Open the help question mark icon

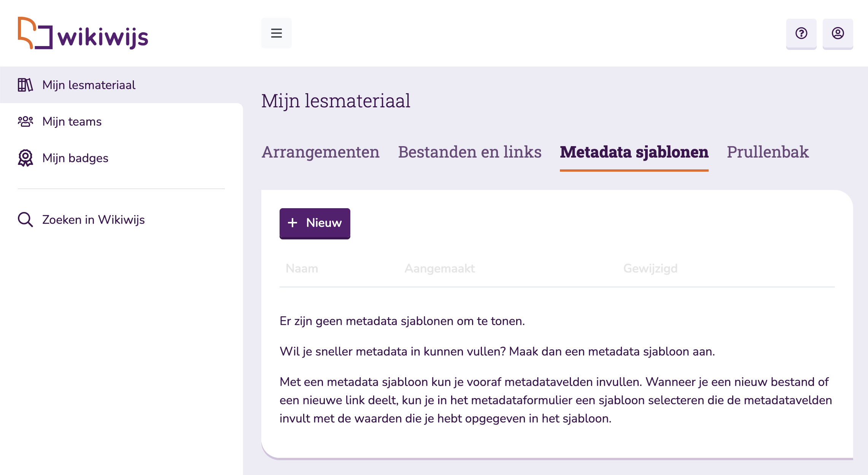click(801, 33)
